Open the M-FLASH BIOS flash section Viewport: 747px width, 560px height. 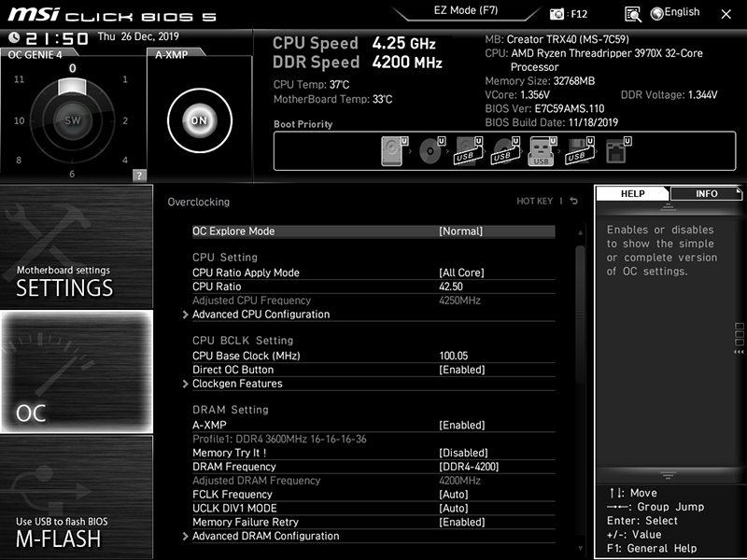[77, 497]
